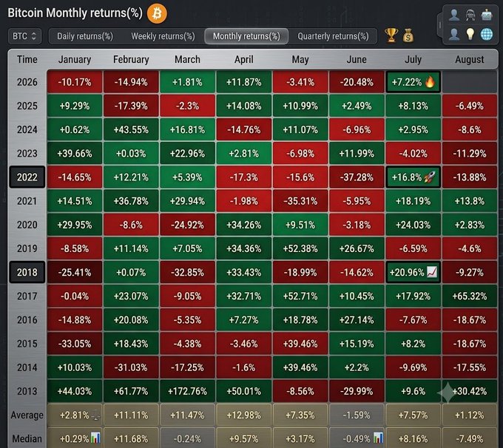Click the Average row label
503x448 pixels.
click(x=27, y=415)
